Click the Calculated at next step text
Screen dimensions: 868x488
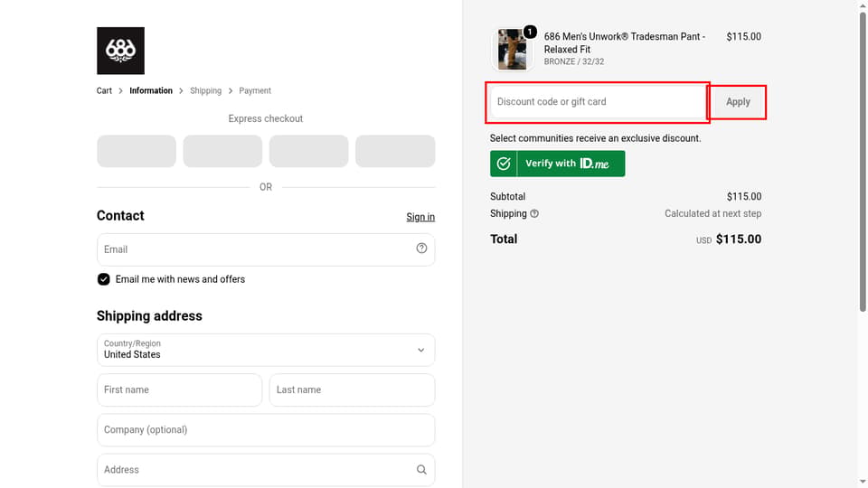[713, 213]
